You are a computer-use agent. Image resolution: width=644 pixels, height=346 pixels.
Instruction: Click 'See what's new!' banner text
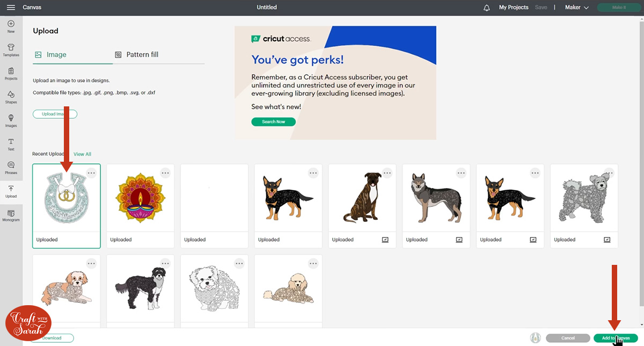point(276,107)
